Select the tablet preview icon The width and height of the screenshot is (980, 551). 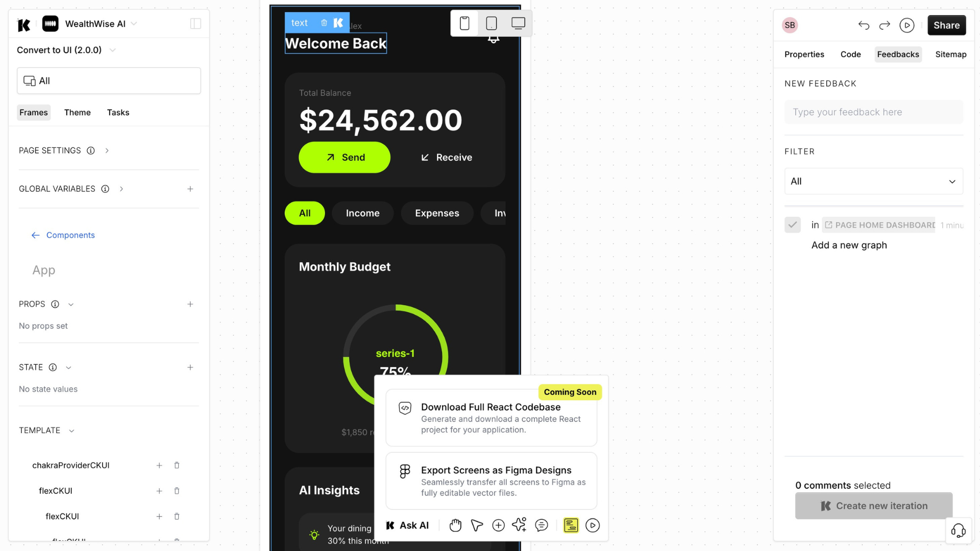pyautogui.click(x=492, y=23)
